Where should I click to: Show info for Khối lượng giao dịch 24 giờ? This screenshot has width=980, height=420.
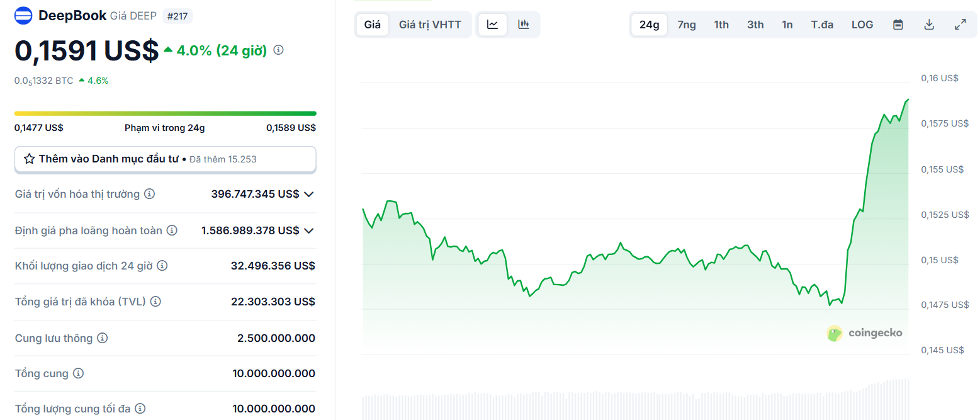162,266
